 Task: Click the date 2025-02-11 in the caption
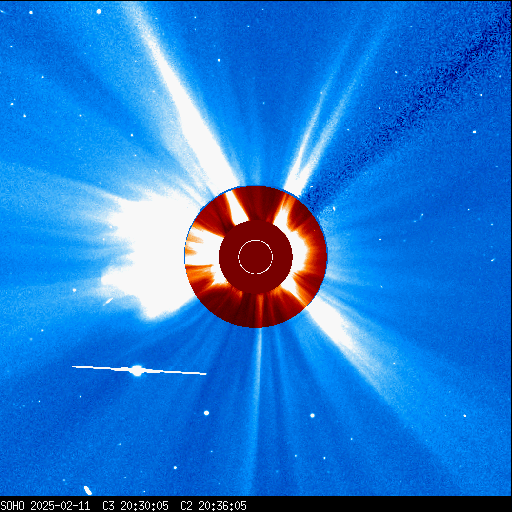pyautogui.click(x=60, y=506)
